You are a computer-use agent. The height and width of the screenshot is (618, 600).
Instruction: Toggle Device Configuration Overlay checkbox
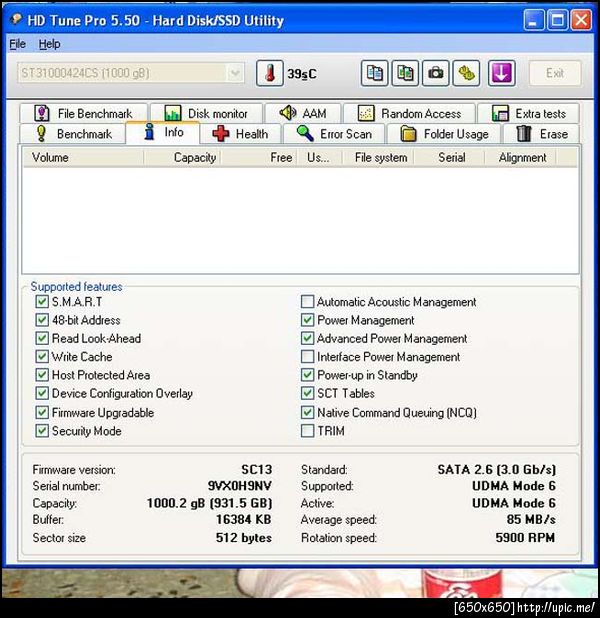click(42, 393)
